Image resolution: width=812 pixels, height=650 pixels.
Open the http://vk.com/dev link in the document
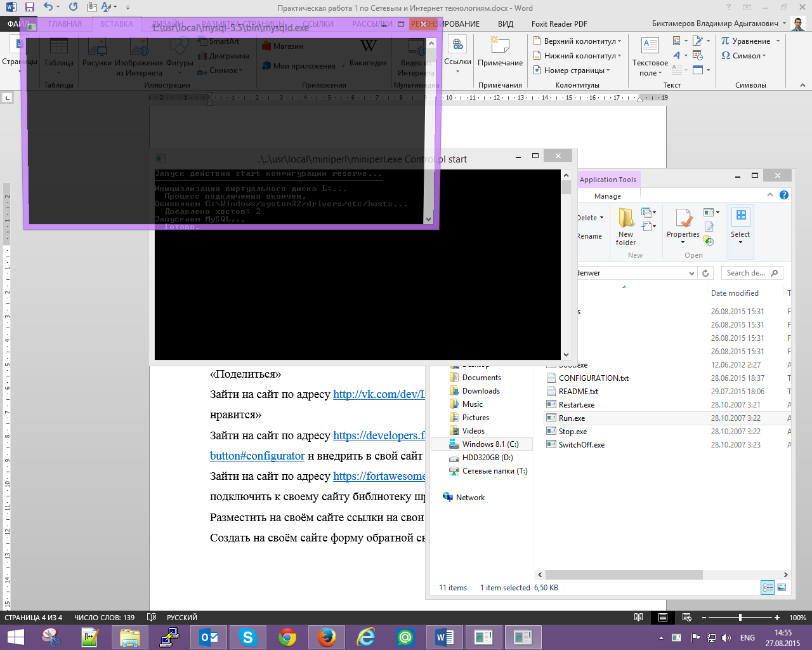click(x=379, y=394)
